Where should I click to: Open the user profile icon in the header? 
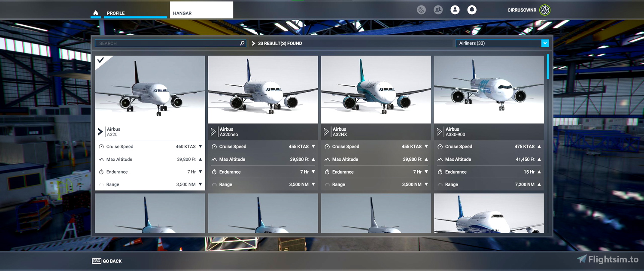[455, 9]
